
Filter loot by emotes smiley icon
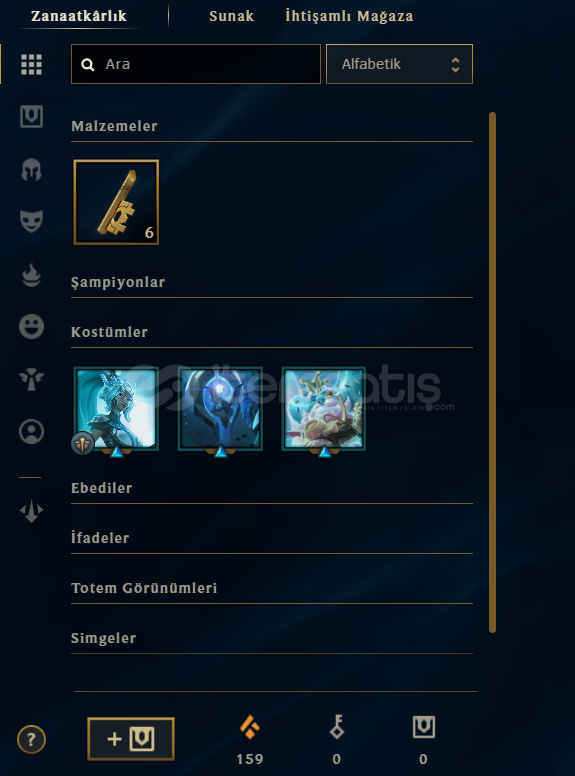[31, 327]
